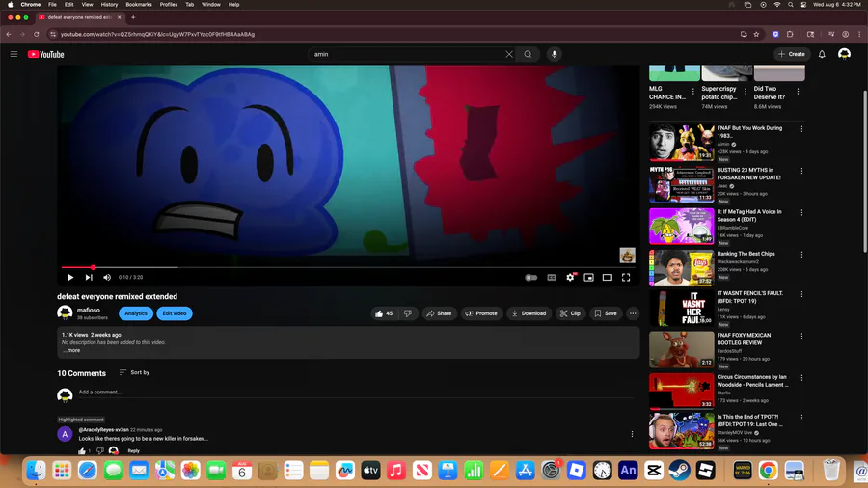Open more actions ellipsis under video
Viewport: 868px width, 488px height.
pyautogui.click(x=633, y=313)
